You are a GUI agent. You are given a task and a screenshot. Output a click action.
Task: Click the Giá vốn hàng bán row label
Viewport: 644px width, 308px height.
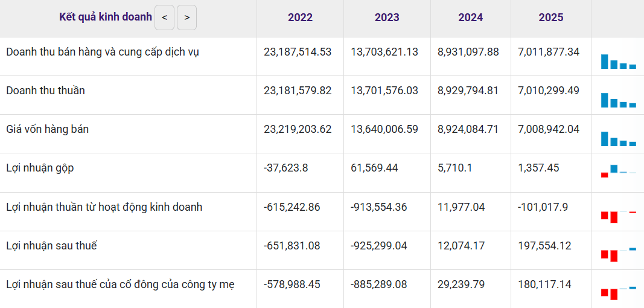coord(47,129)
